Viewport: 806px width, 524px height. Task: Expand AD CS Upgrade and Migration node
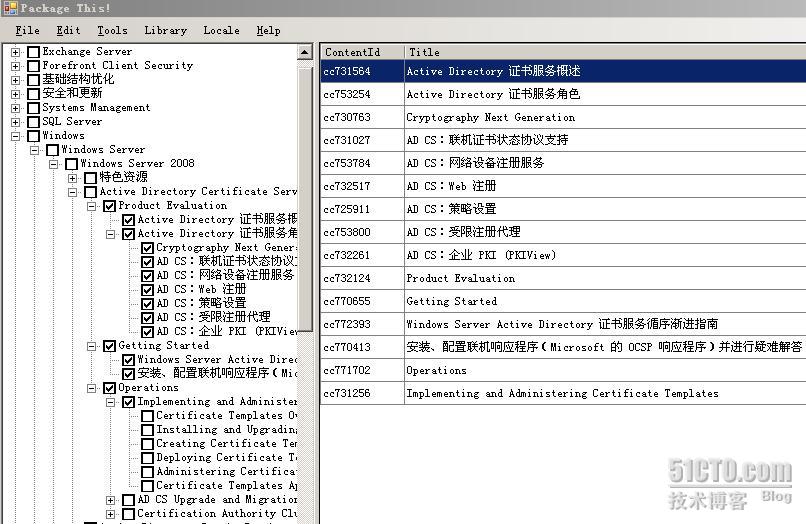pyautogui.click(x=111, y=500)
